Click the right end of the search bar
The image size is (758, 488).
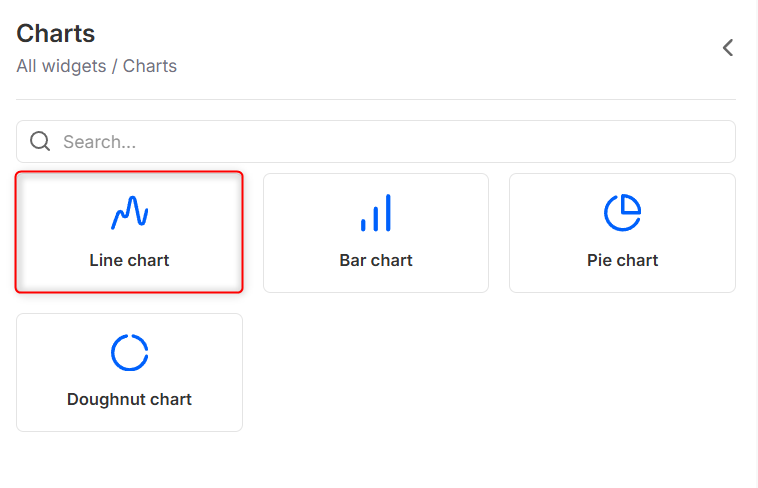click(715, 142)
